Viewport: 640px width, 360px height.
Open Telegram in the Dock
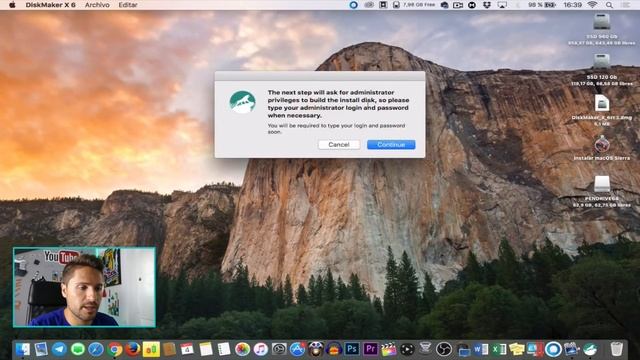pos(59,349)
